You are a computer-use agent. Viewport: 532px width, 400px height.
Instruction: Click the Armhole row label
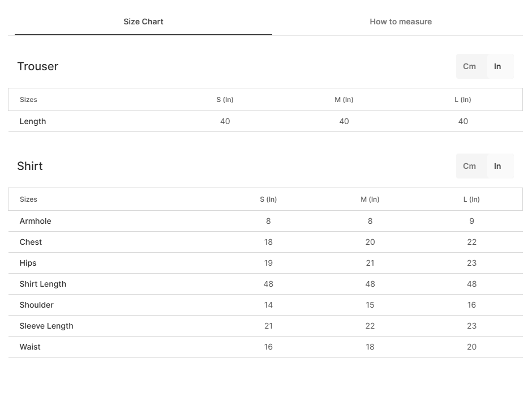tap(35, 221)
